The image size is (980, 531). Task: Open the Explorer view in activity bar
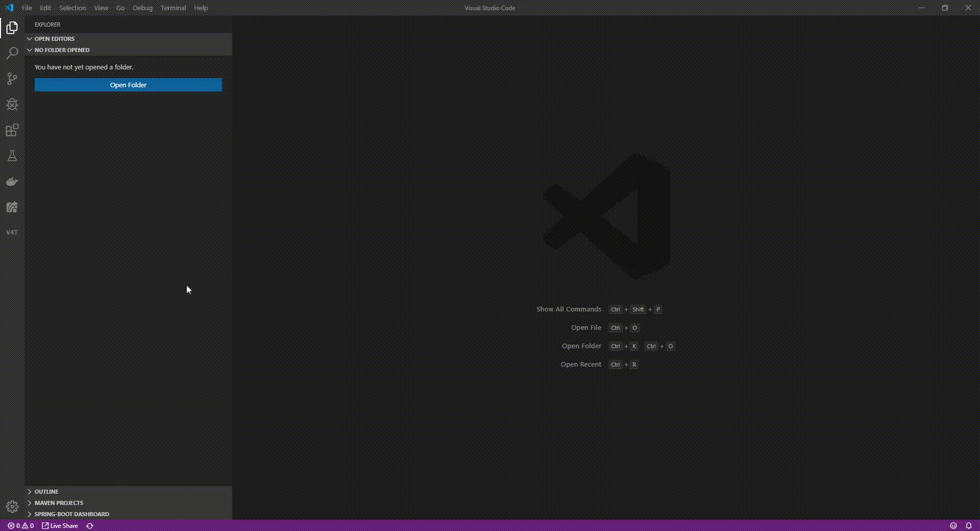tap(12, 28)
